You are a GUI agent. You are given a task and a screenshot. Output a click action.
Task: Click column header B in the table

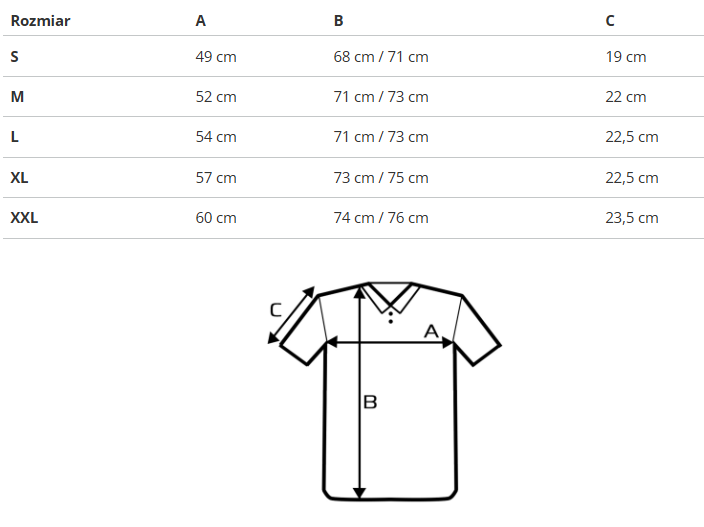339,20
